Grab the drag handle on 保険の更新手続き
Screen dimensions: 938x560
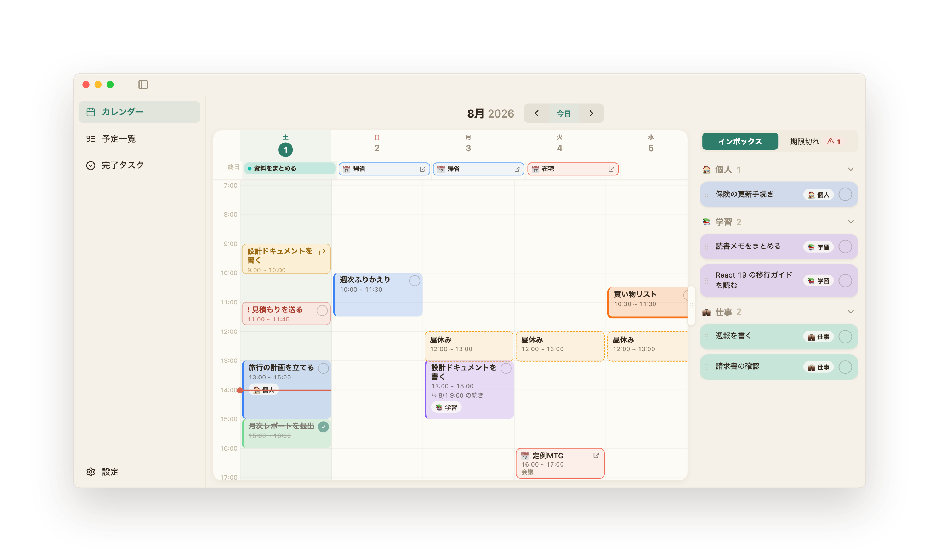(706, 194)
